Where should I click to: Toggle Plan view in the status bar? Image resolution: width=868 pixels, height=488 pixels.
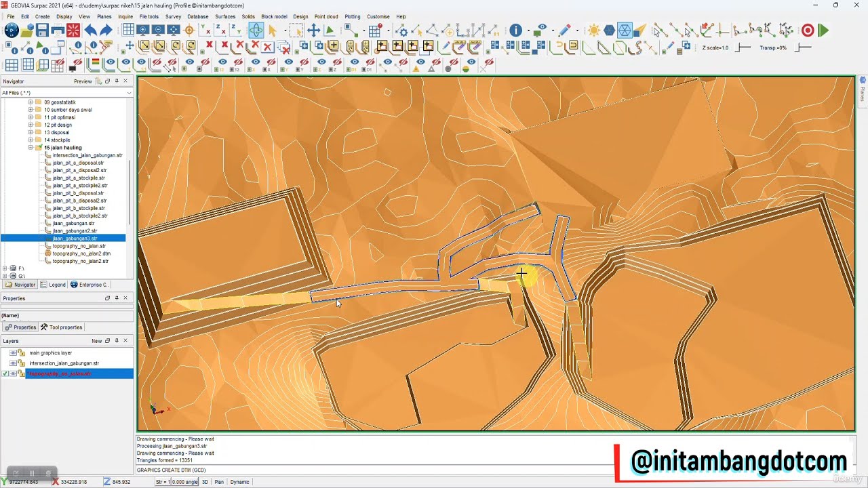click(219, 482)
